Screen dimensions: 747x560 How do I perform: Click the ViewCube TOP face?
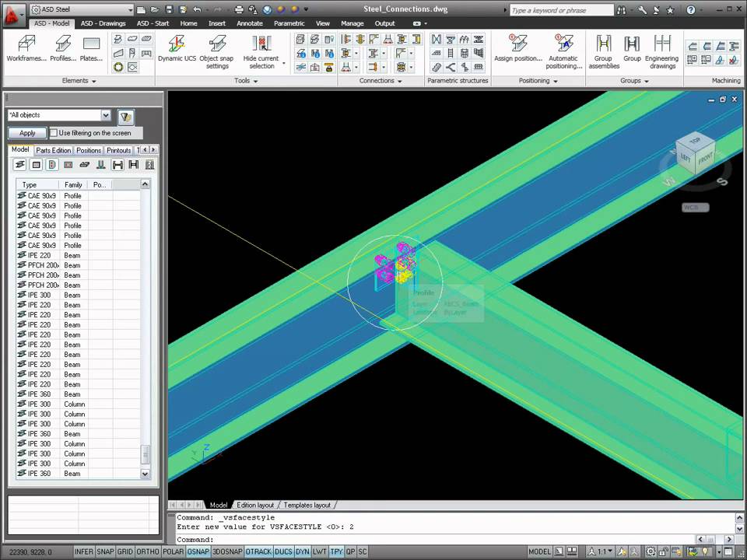click(696, 141)
